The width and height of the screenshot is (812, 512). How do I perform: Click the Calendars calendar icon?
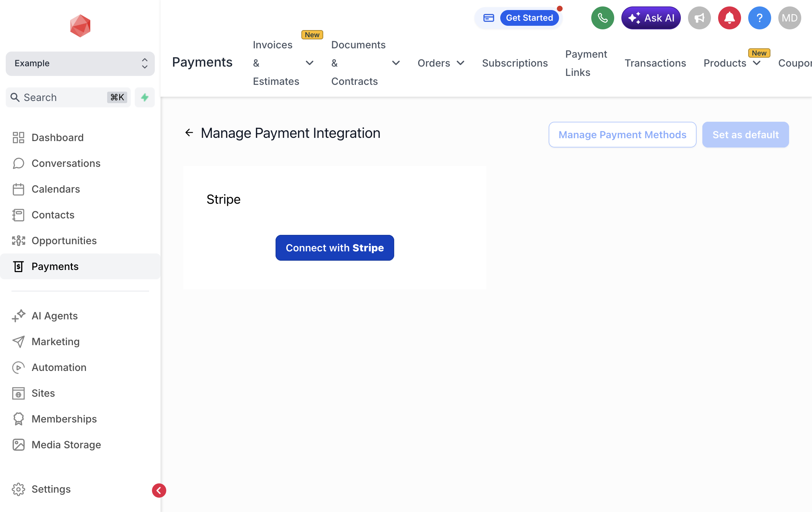click(x=18, y=189)
